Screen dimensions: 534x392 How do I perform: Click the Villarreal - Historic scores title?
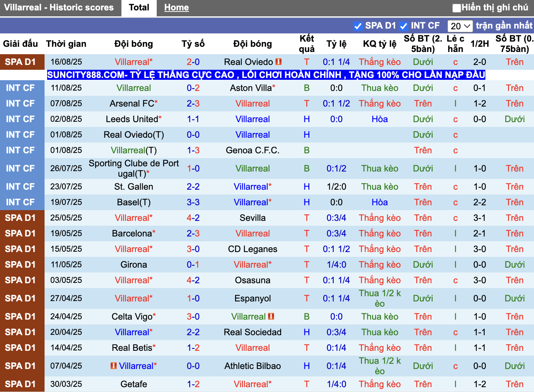tap(59, 7)
